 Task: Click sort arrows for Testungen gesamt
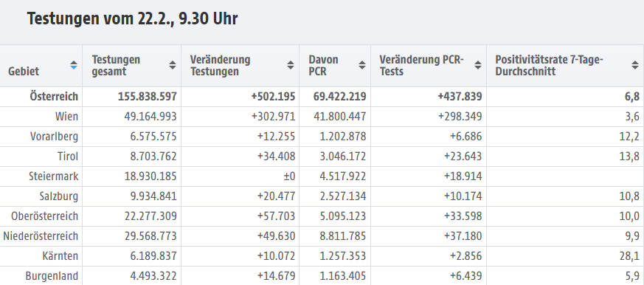click(173, 65)
